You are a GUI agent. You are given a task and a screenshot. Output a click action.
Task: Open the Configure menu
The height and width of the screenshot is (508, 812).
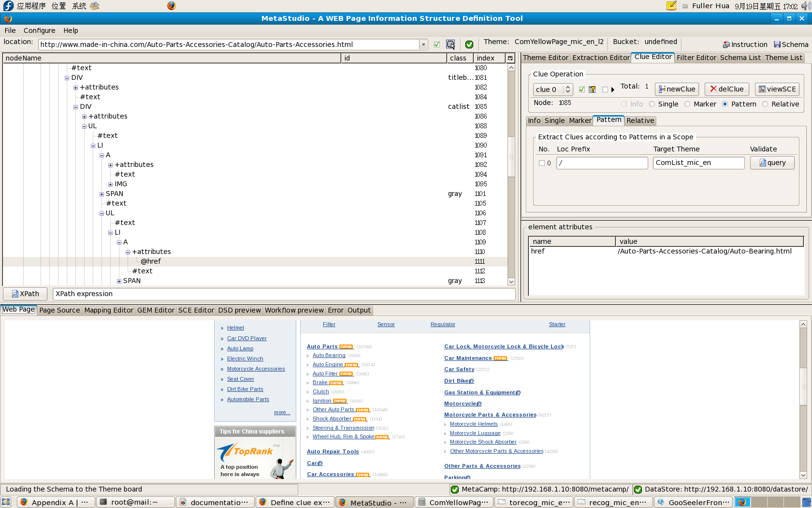pyautogui.click(x=39, y=30)
